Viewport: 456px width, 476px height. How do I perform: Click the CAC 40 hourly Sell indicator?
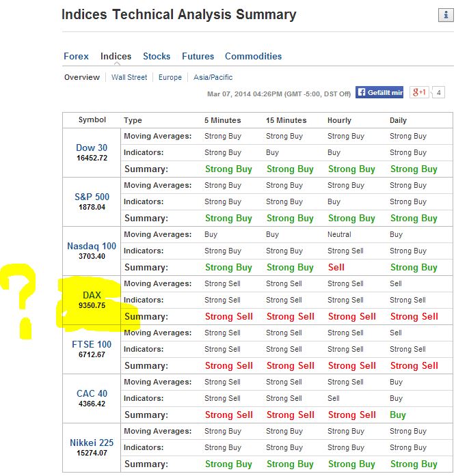click(333, 398)
